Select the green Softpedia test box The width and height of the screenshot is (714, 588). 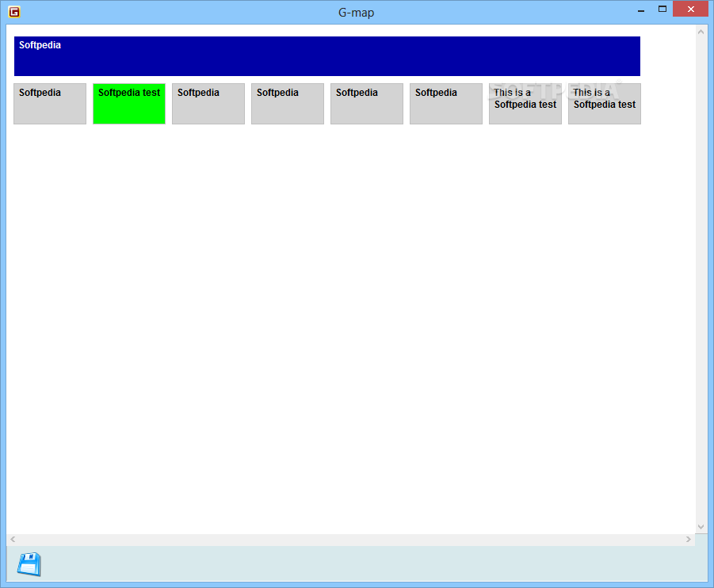(x=129, y=103)
